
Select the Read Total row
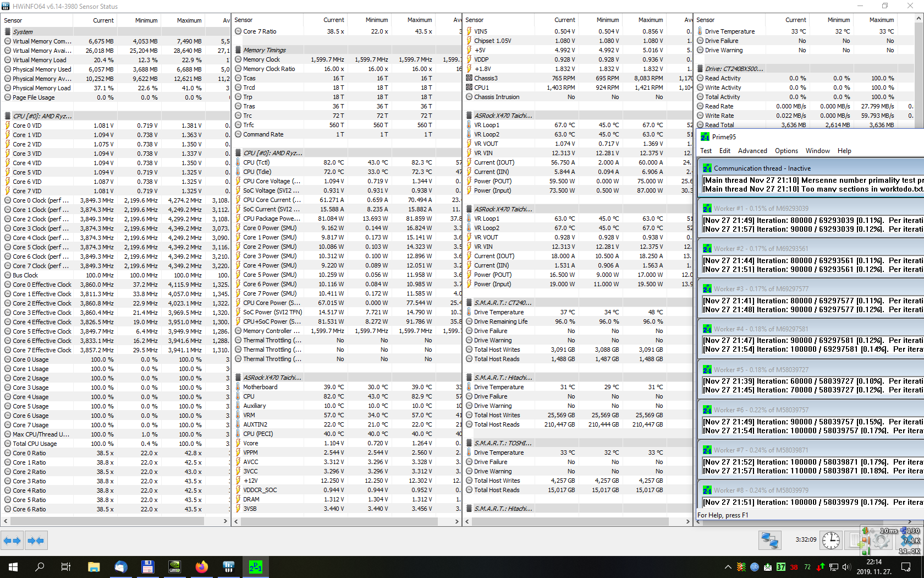coord(805,125)
